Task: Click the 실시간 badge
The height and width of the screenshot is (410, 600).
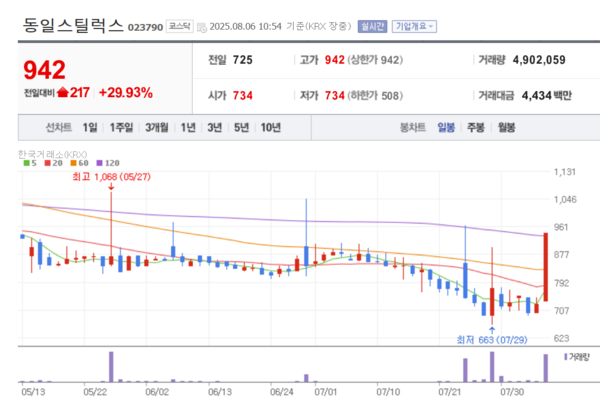Action: [372, 26]
